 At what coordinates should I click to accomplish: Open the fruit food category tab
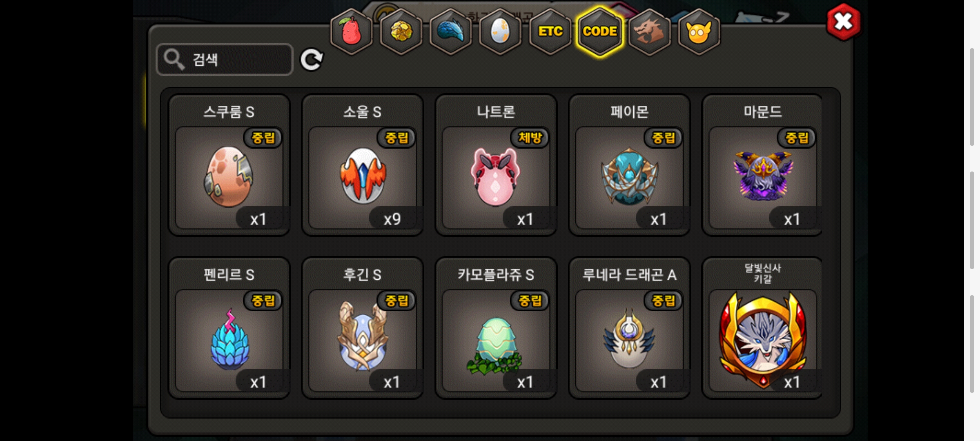pyautogui.click(x=351, y=31)
